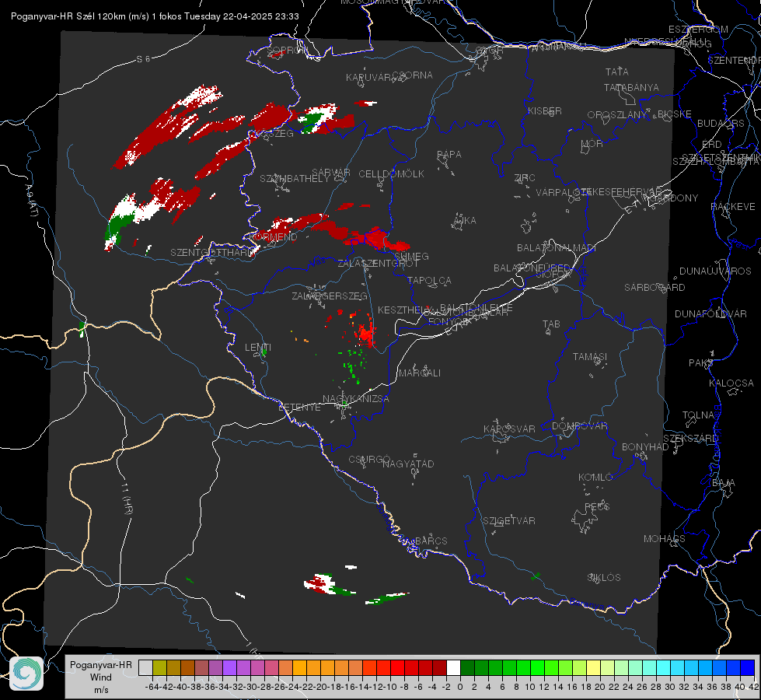Image resolution: width=761 pixels, height=700 pixels.
Task: Select the MARCALI town label
Action: [x=420, y=373]
